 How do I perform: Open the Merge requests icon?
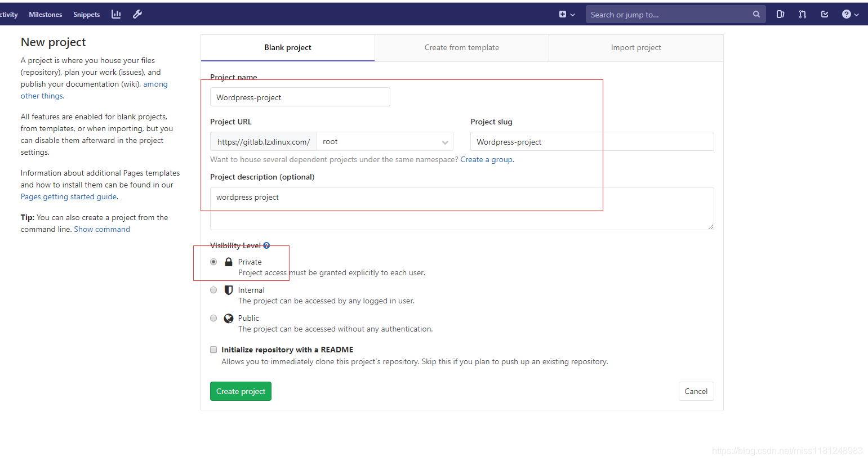pos(802,15)
